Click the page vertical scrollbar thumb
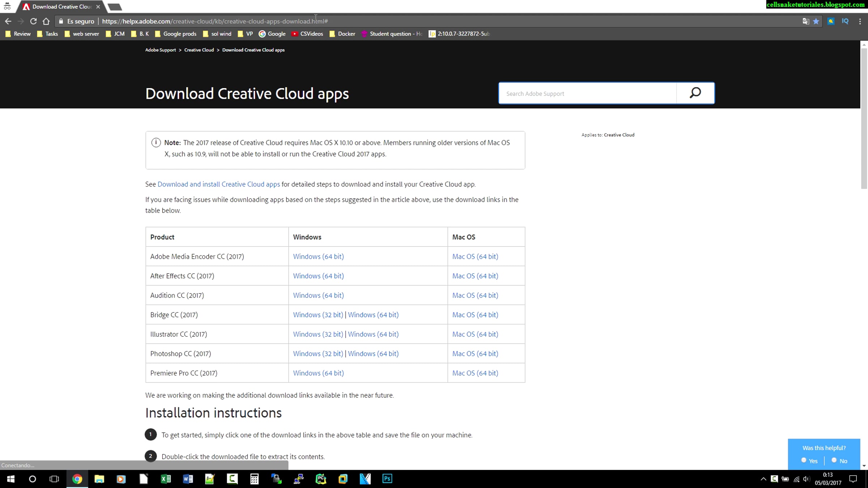Screen dimensions: 868x488 (x=864, y=119)
